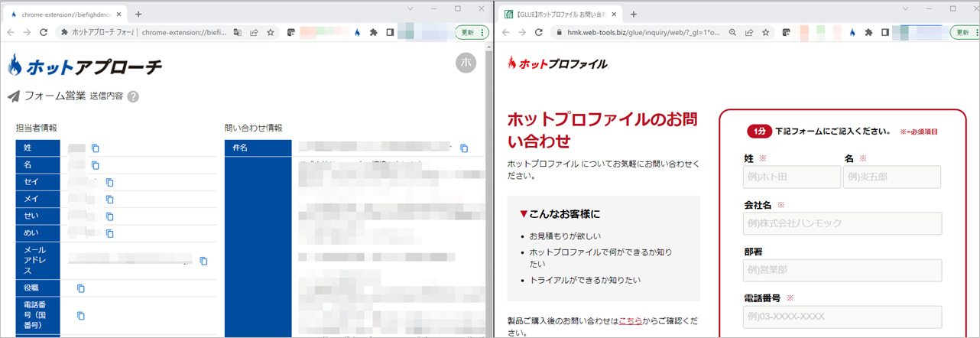Copy the セイ field value
The height and width of the screenshot is (338, 980).
click(109, 182)
